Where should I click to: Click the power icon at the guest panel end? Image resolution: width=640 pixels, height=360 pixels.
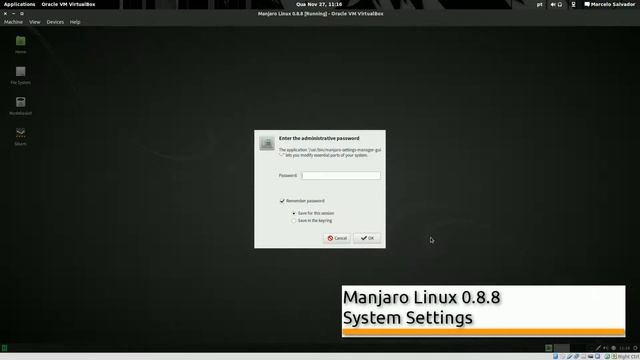click(635, 348)
